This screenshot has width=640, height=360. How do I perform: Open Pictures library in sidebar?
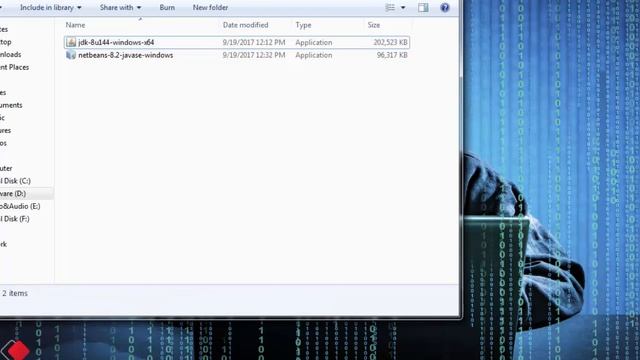click(5, 130)
